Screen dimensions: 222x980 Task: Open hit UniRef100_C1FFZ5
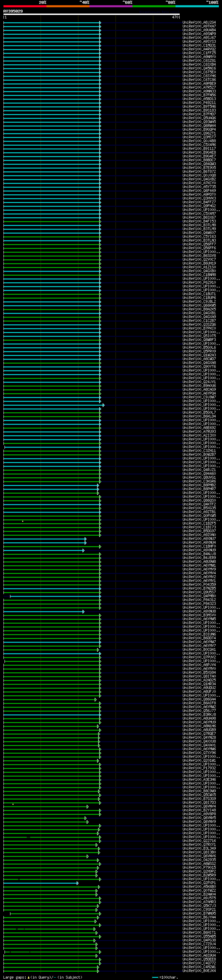pos(199,53)
